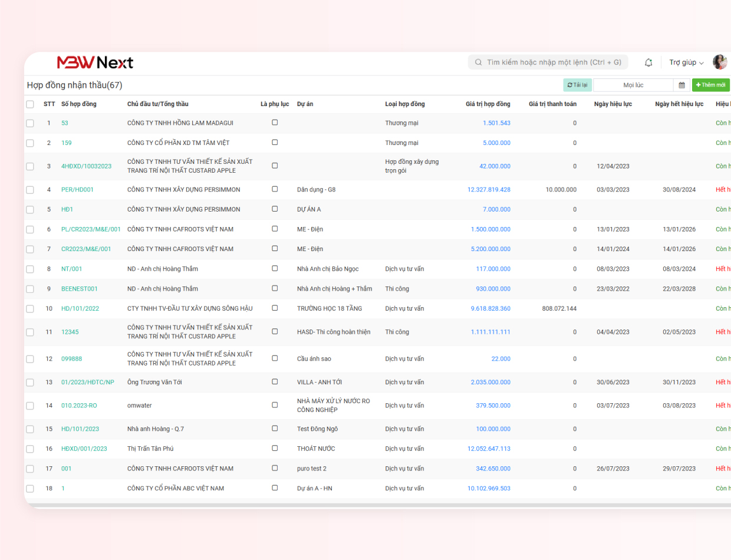
Task: Click the Tải lại reload button
Action: click(x=577, y=85)
